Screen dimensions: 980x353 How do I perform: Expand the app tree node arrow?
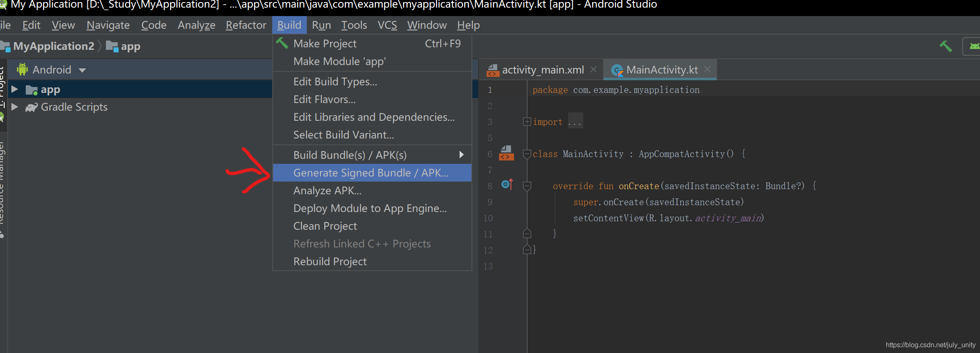tap(15, 89)
